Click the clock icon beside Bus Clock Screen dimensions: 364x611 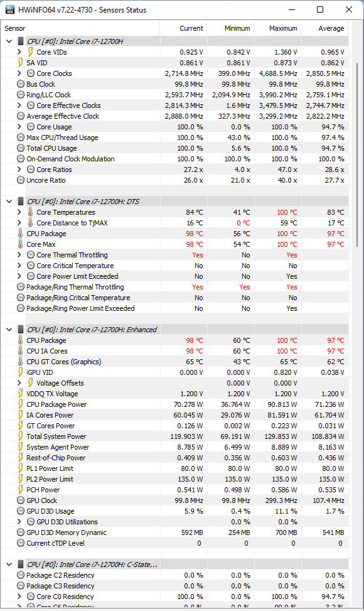click(x=21, y=84)
